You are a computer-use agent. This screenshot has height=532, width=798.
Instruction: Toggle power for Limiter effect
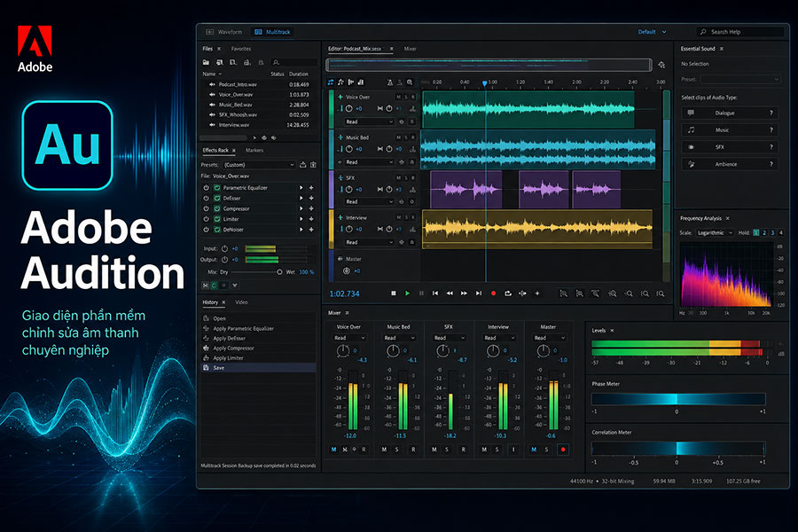pyautogui.click(x=206, y=219)
